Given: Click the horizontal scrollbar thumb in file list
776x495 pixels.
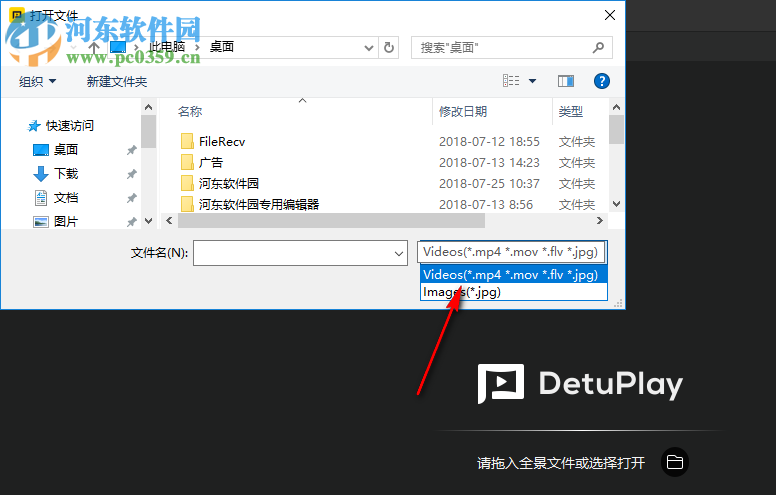Looking at the screenshot, I should [331, 220].
